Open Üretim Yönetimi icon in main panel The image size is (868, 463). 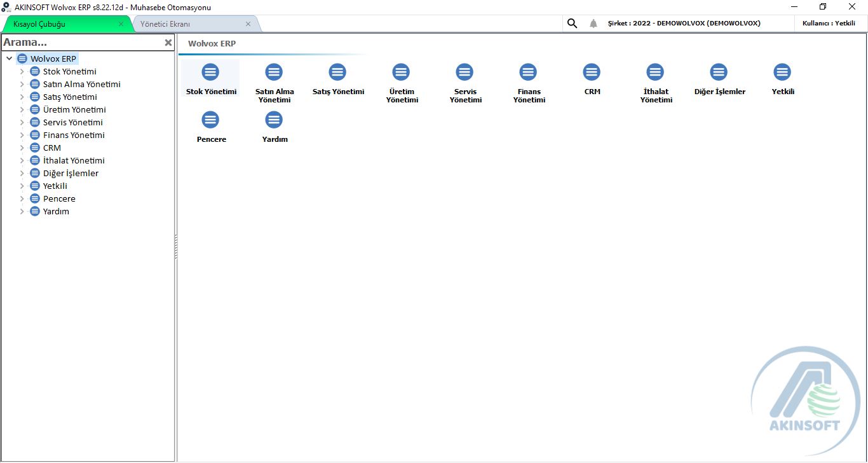tap(401, 72)
